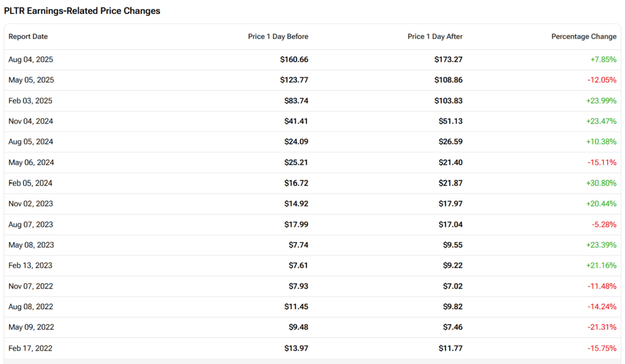Click the $51.13 price after value

click(451, 121)
